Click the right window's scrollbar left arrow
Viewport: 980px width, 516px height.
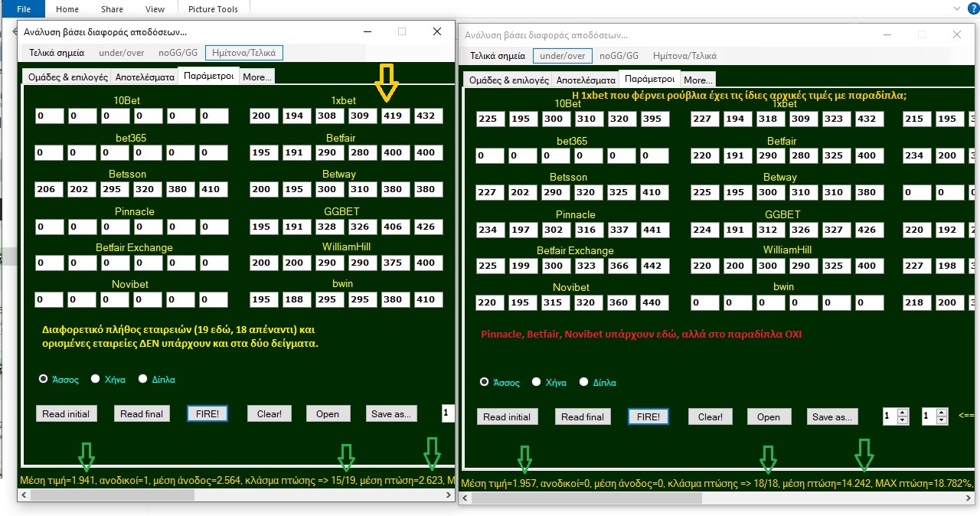(465, 498)
